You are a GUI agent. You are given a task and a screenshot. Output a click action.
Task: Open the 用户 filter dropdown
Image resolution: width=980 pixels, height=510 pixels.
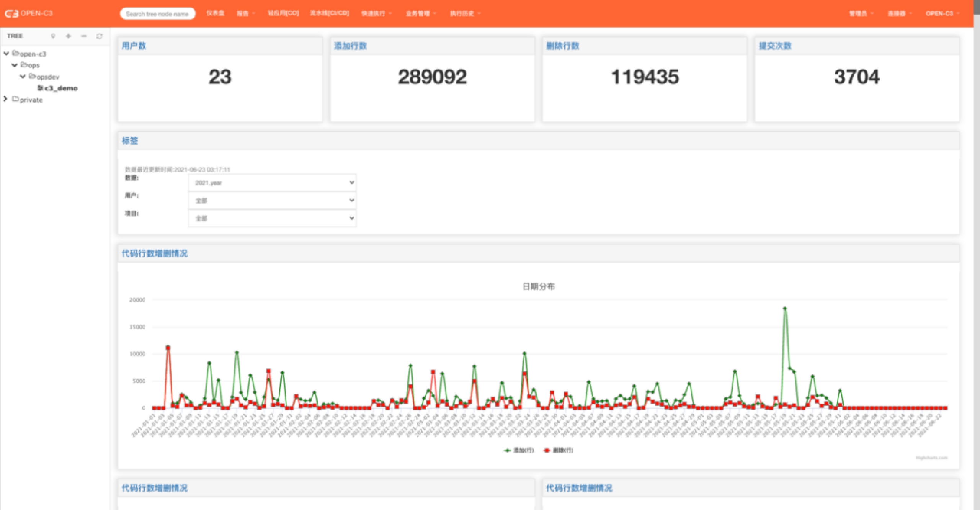(272, 200)
